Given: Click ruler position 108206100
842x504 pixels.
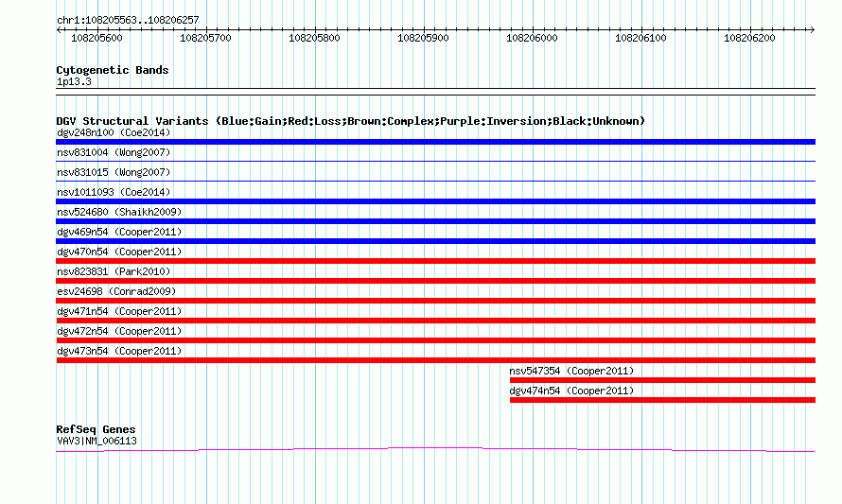Looking at the screenshot, I should pos(640,38).
